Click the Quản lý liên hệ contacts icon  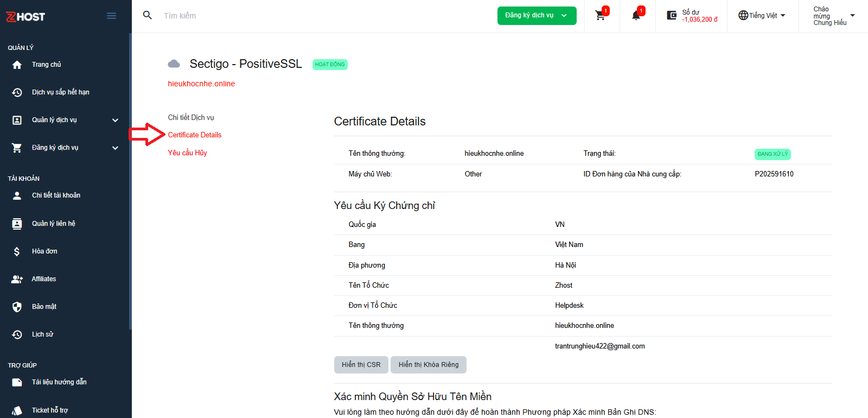(x=17, y=224)
